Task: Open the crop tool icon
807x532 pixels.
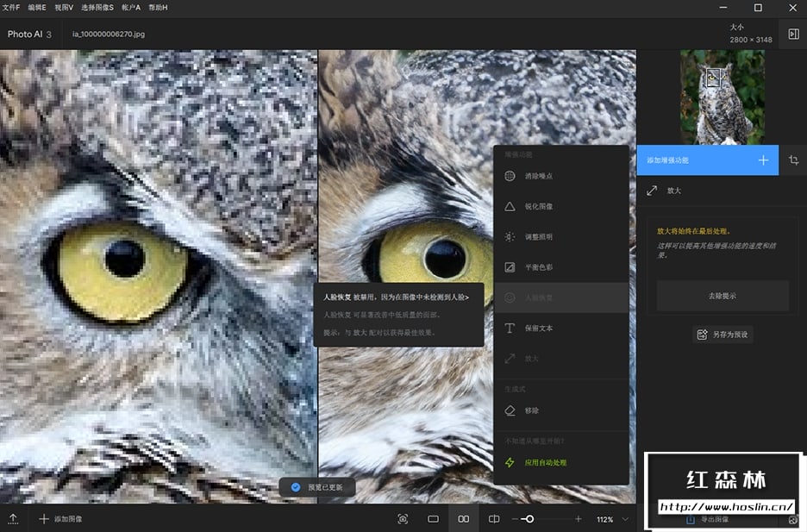Action: [793, 160]
